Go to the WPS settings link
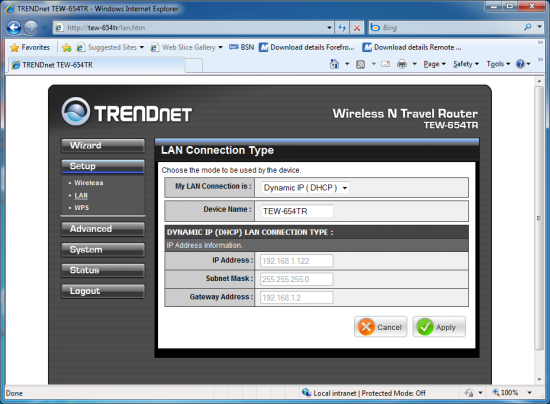This screenshot has height=404, width=550. (x=81, y=208)
